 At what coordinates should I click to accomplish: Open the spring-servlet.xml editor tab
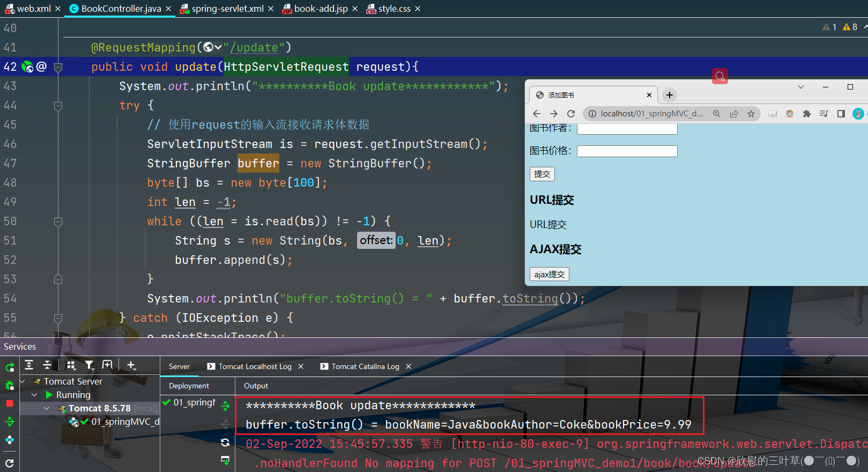coord(227,9)
